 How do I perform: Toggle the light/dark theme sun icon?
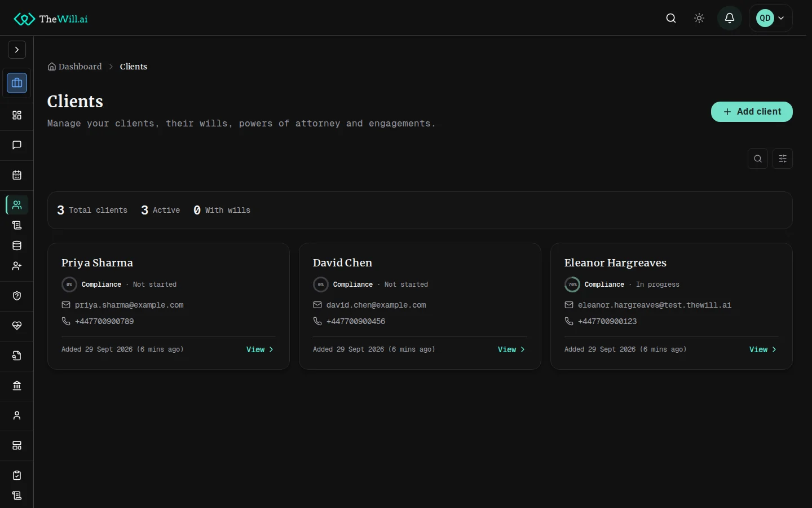[699, 18]
